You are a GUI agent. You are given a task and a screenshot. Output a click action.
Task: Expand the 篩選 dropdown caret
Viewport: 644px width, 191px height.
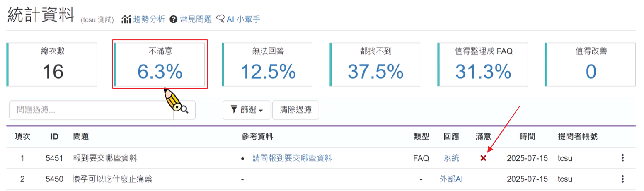261,111
